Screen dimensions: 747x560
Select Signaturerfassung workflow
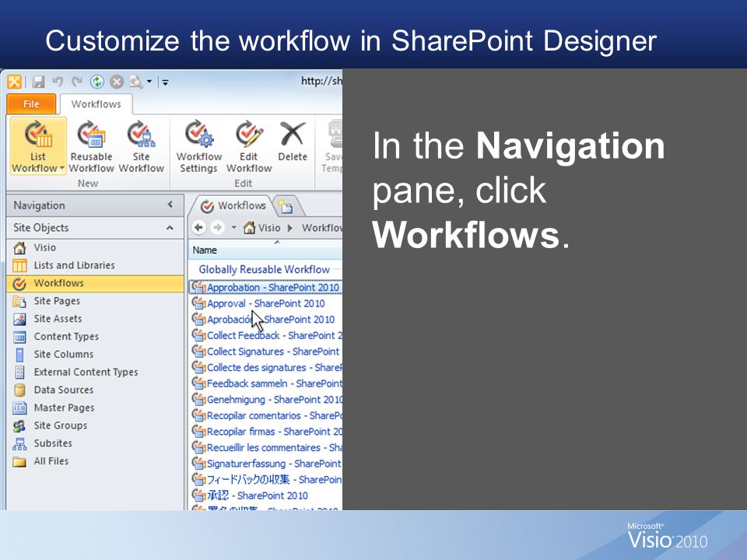point(266,464)
